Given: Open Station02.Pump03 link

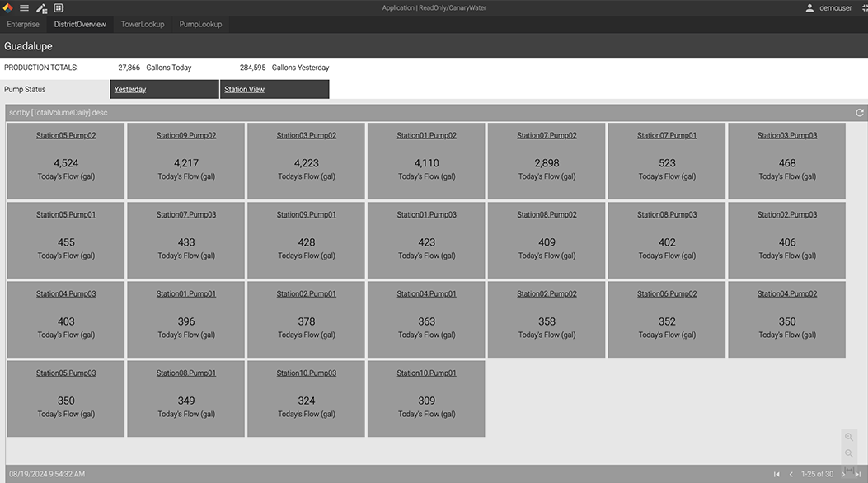Looking at the screenshot, I should 787,214.
